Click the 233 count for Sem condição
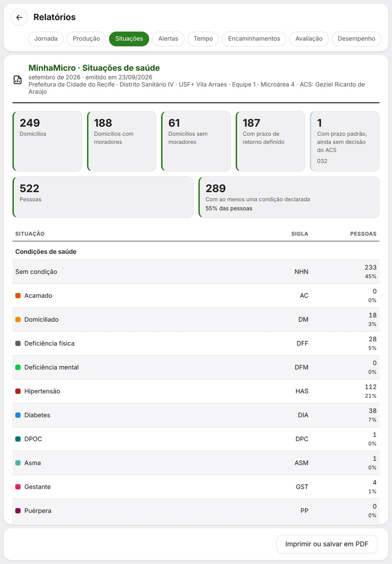 coord(370,268)
